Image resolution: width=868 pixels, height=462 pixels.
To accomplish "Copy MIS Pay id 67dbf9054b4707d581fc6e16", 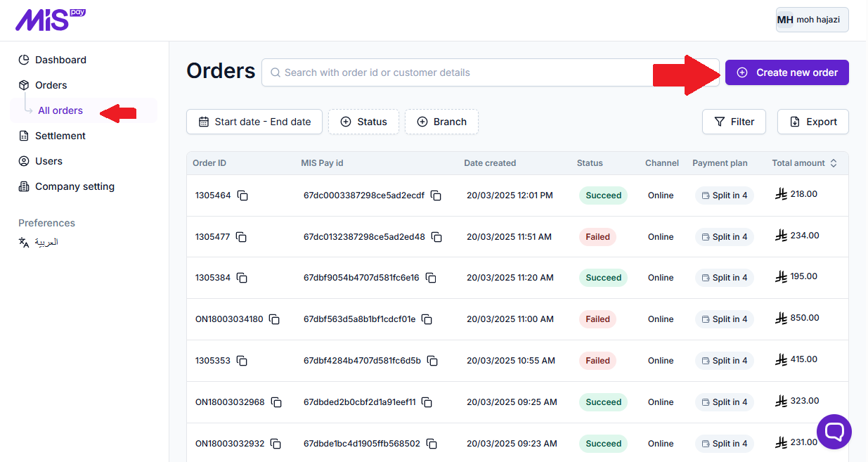I will [x=431, y=278].
